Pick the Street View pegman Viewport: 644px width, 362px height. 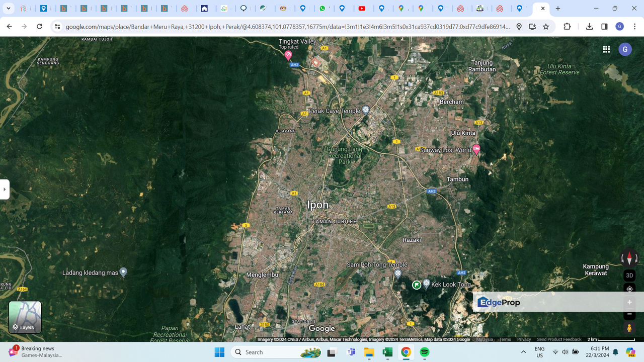tap(629, 328)
